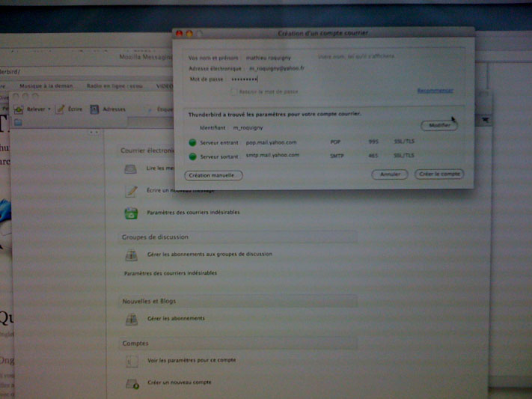Click the SSL/TLS value for Serveur sortant
The height and width of the screenshot is (399, 532).
[404, 156]
